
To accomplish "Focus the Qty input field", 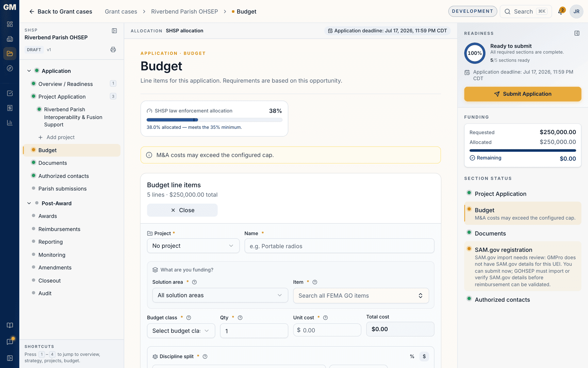I will pos(254,331).
